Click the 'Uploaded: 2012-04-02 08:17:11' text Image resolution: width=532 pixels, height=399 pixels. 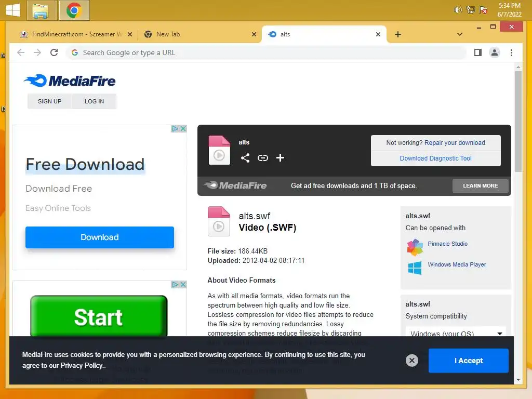coord(256,261)
